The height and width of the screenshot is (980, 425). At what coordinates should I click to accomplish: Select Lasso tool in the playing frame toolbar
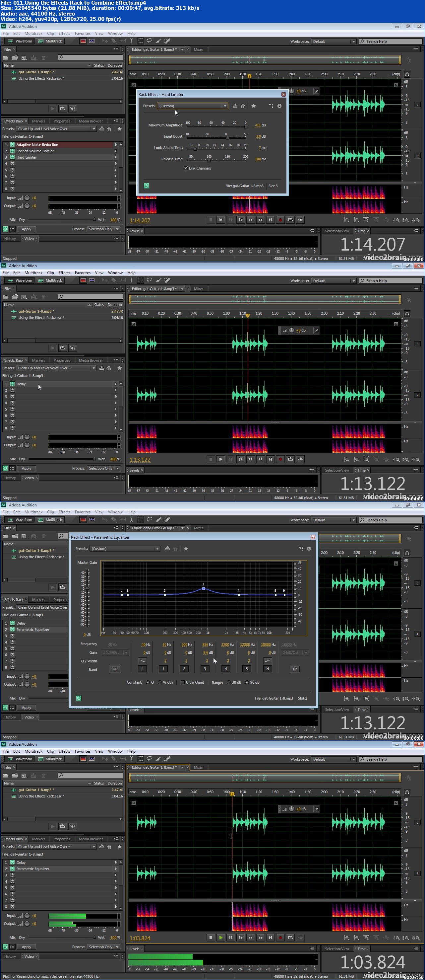click(x=150, y=759)
